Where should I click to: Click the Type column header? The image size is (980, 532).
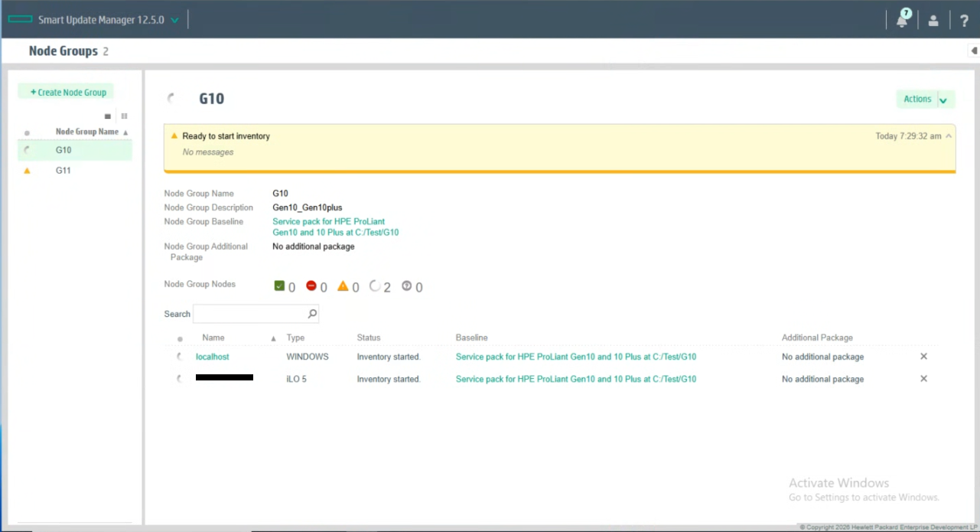tap(295, 338)
